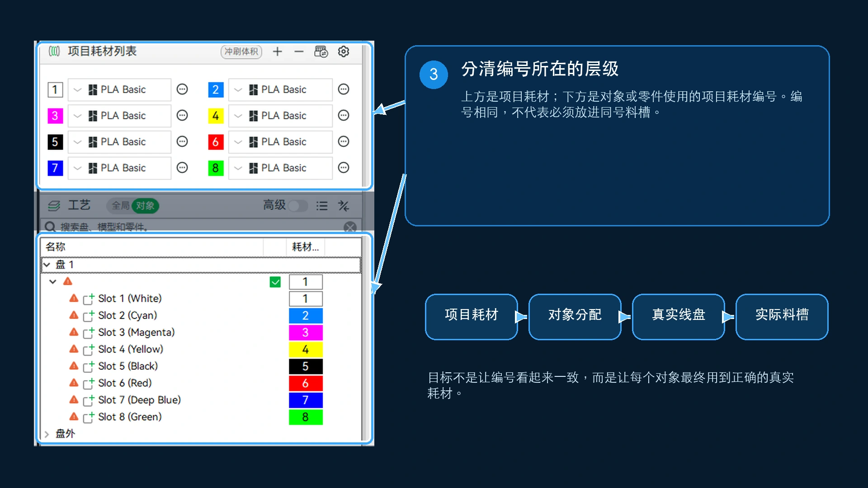Screen dimensions: 868x488
Task: Click the 耗材 column header
Action: click(305, 247)
